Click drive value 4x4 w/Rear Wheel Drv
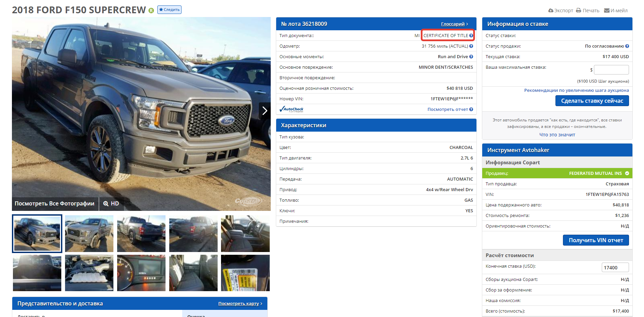This screenshot has width=644, height=317. (449, 189)
